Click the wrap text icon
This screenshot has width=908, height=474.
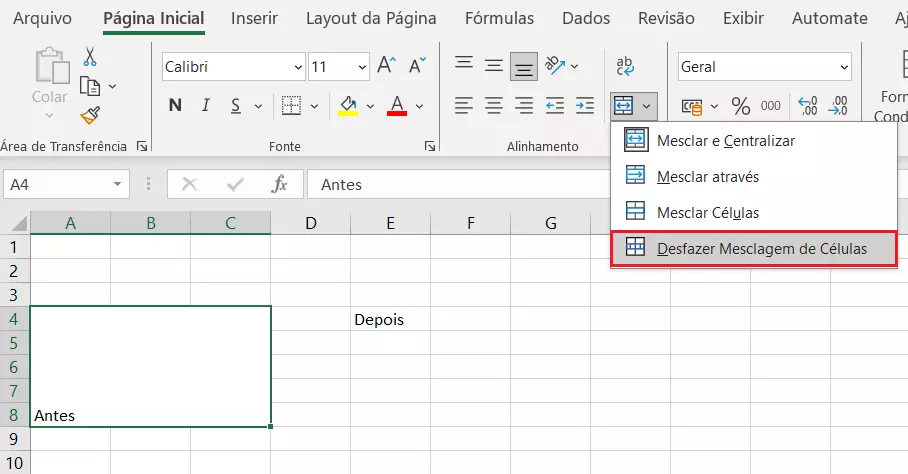(625, 66)
